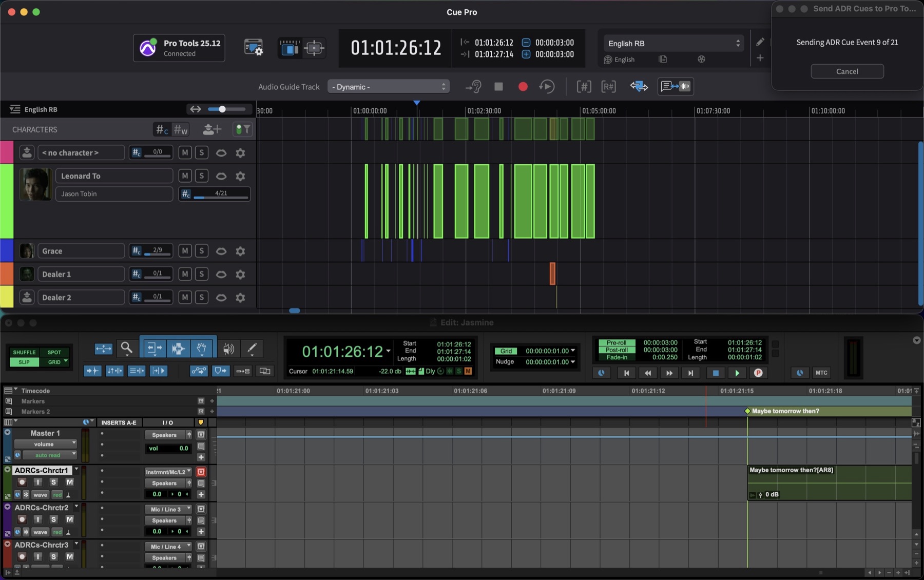Enable SHUFFLE edit mode

click(24, 353)
